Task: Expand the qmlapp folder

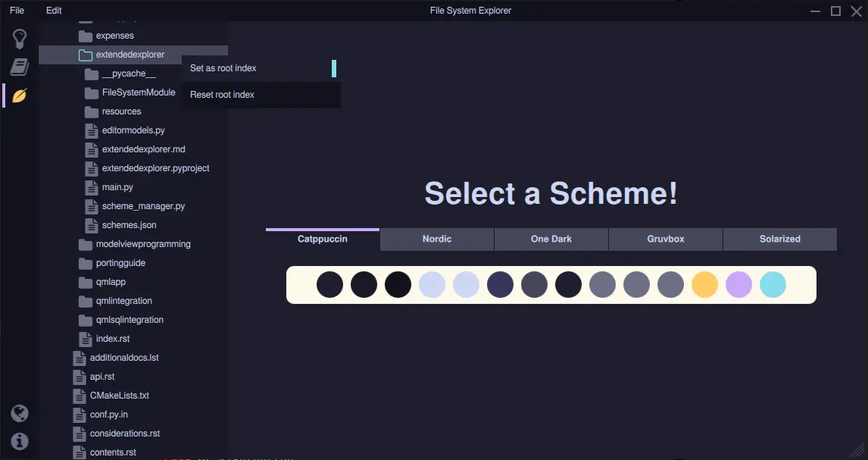Action: [111, 282]
